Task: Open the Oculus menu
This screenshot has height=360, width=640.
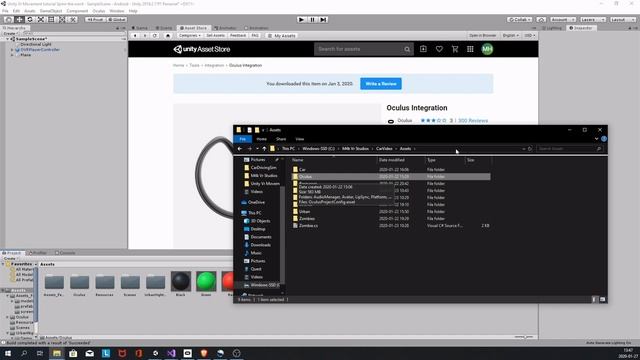Action: coord(99,11)
